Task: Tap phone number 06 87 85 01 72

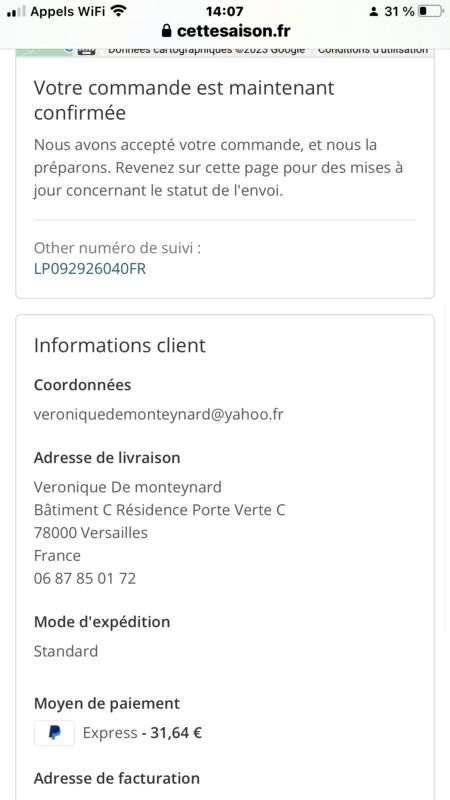Action: [x=85, y=579]
